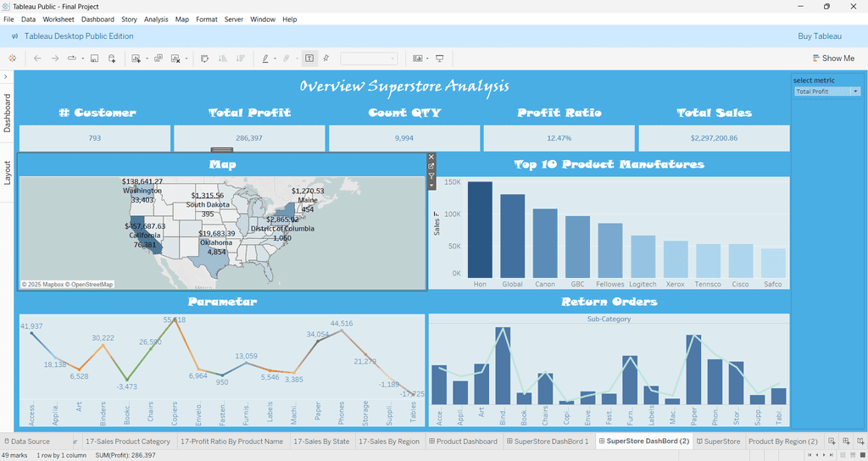Remove Map container with X icon
Viewport: 868px width, 461px height.
[431, 157]
